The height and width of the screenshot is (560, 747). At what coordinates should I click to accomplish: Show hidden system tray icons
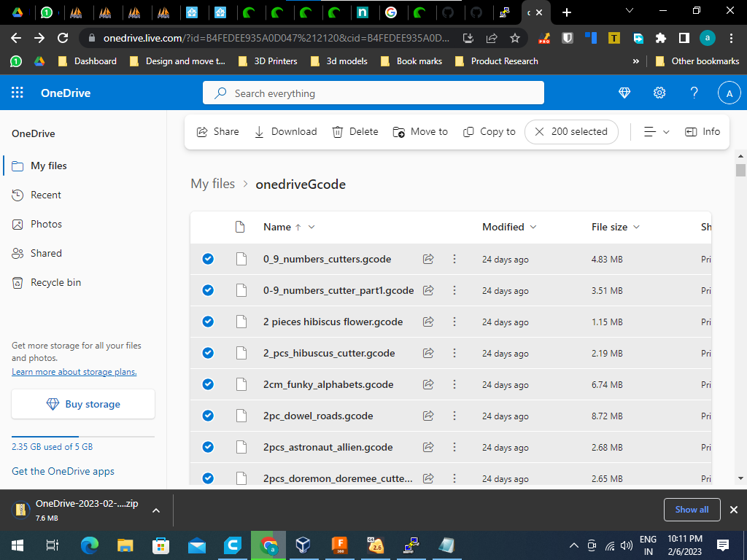point(574,545)
